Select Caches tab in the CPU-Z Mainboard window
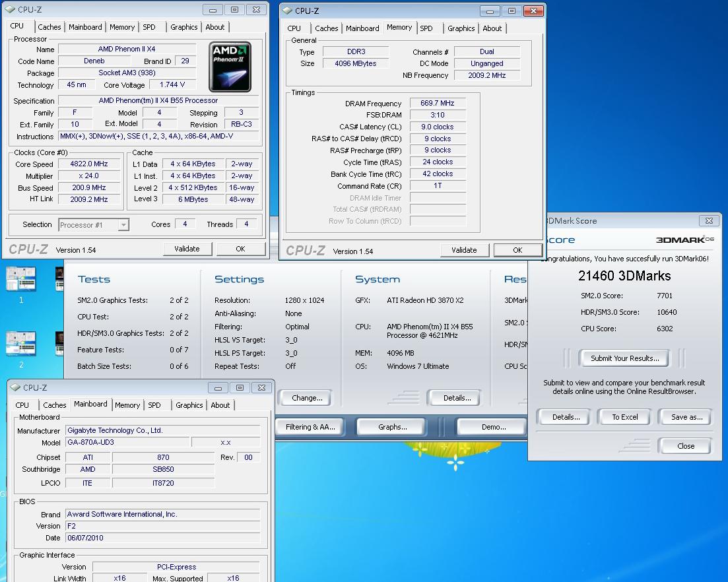This screenshot has height=582, width=728. [x=54, y=405]
